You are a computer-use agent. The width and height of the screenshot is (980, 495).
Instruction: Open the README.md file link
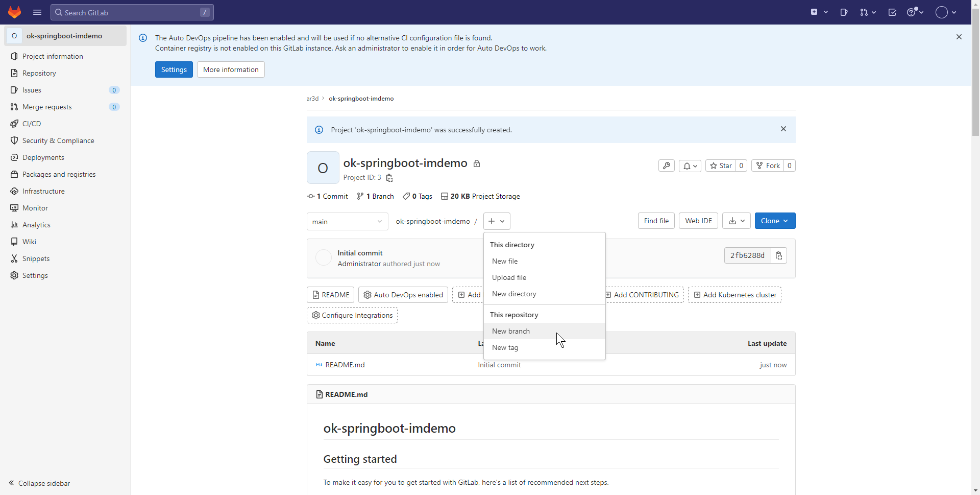345,365
